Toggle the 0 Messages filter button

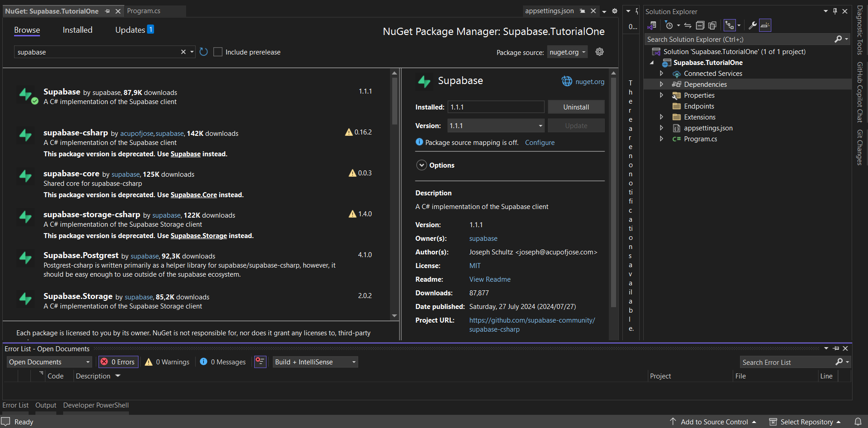coord(223,362)
